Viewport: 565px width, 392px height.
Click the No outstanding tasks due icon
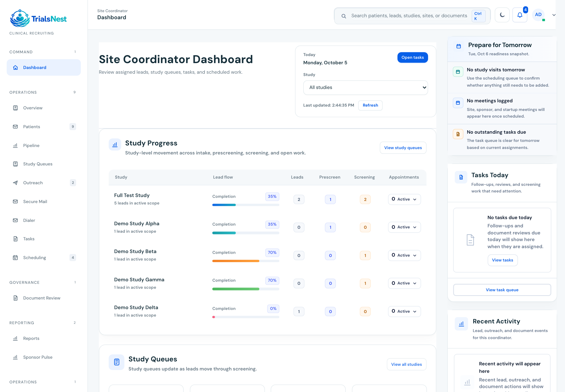(458, 134)
